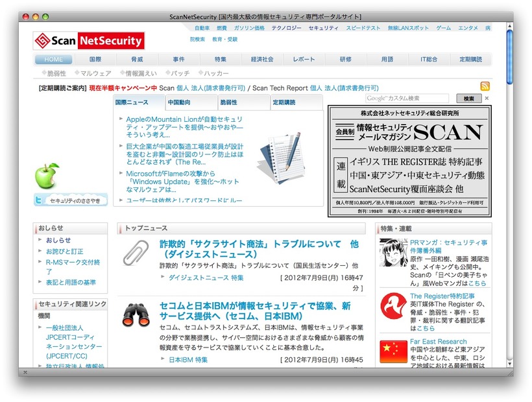Open the JPCERTコーディネーションセンター link
The image size is (532, 402).
pos(73,342)
